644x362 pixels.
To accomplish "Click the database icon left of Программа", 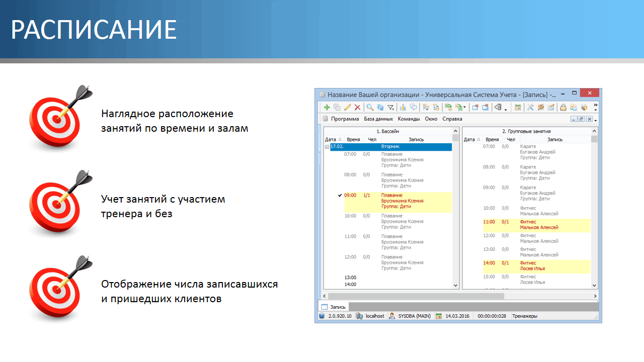I will point(325,119).
